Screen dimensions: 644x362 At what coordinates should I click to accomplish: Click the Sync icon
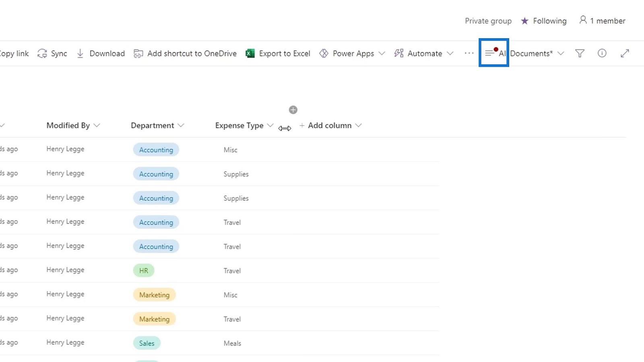42,53
